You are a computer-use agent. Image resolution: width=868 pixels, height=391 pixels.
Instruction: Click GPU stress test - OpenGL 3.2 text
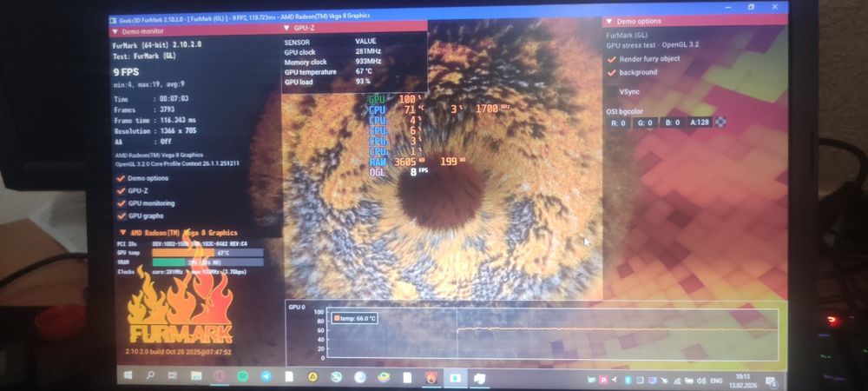(653, 45)
